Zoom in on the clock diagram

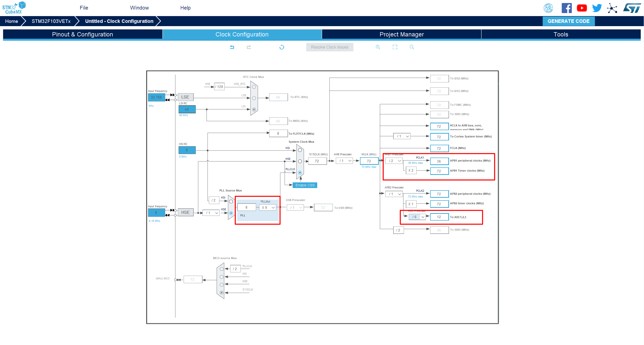378,47
